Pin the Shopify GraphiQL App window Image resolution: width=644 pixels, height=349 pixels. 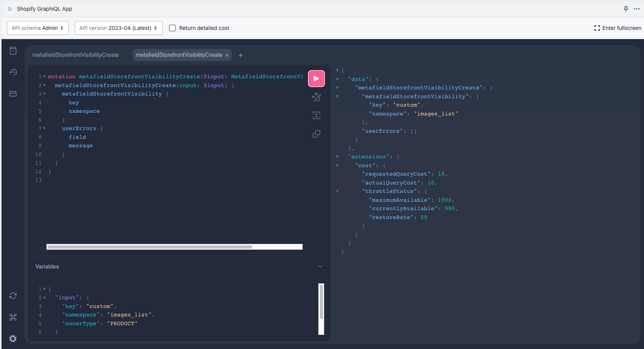pyautogui.click(x=626, y=8)
